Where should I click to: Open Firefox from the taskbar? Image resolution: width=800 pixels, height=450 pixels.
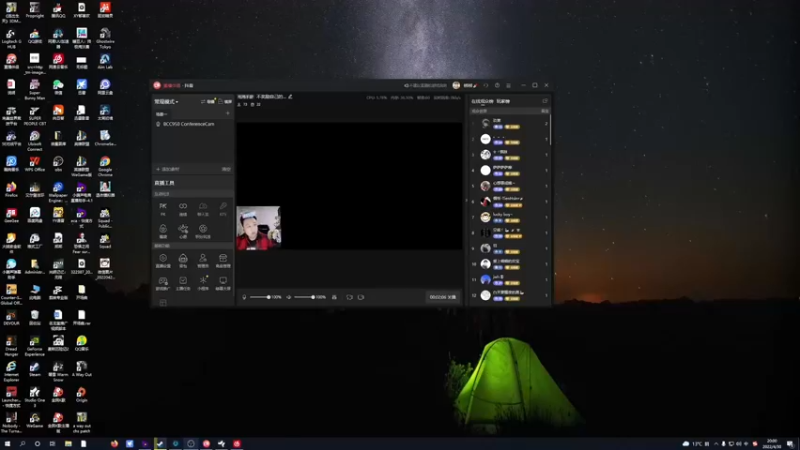(x=114, y=444)
